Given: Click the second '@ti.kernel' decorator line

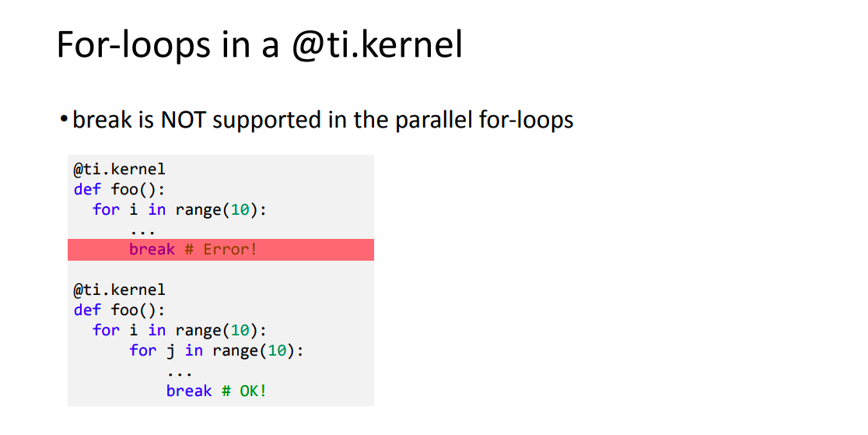Looking at the screenshot, I should point(119,289).
